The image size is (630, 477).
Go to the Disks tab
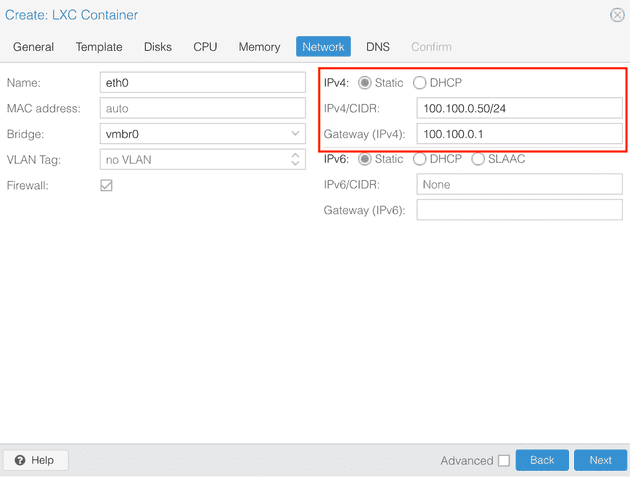(x=158, y=47)
